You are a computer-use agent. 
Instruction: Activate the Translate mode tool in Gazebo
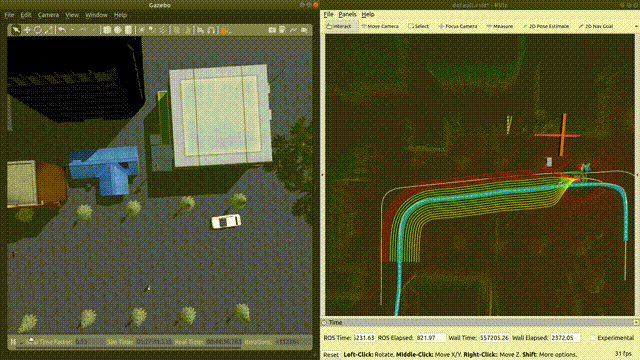(x=27, y=30)
